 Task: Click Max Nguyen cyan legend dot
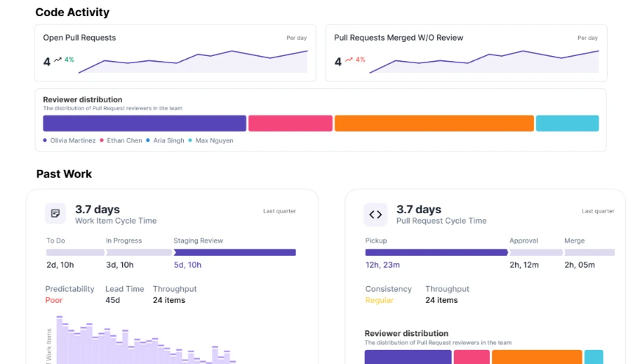[191, 140]
